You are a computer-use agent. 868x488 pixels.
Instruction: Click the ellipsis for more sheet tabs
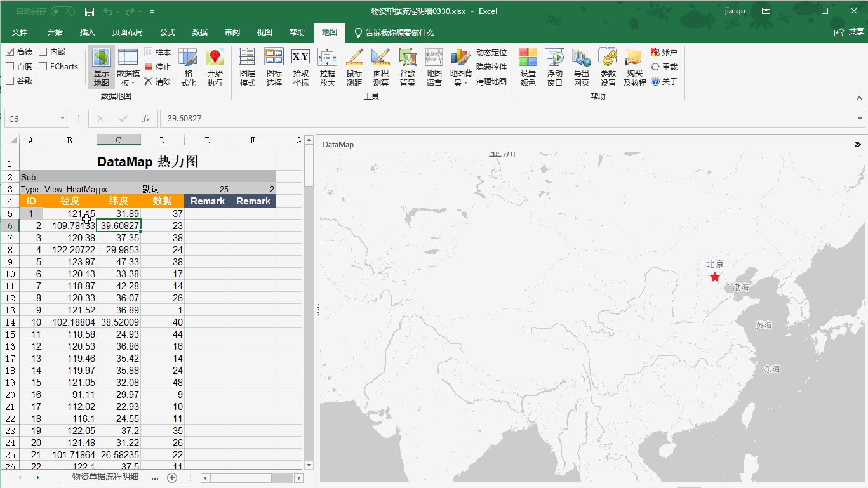click(x=155, y=478)
